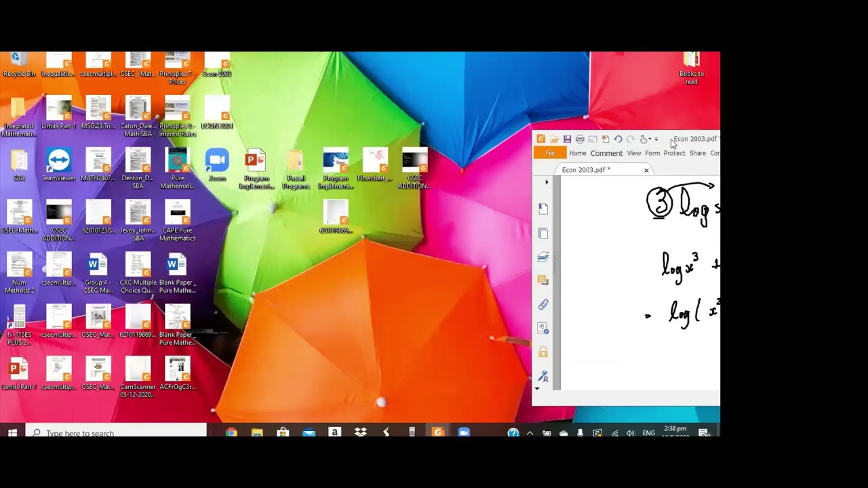Click the Foxit Open folder toolbar icon

[x=554, y=139]
